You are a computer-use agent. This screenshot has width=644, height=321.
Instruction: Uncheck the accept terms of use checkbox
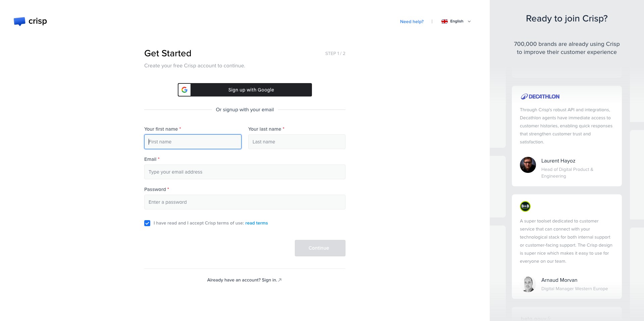pyautogui.click(x=147, y=223)
